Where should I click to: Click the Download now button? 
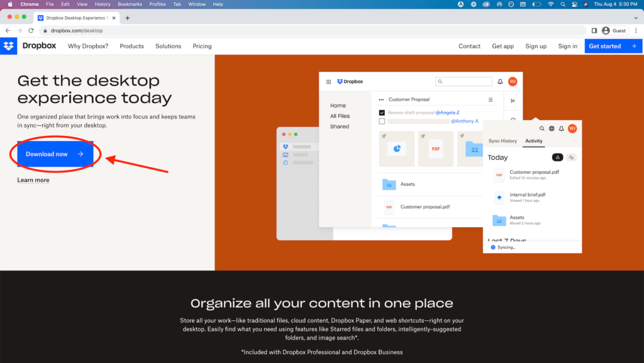(x=55, y=154)
